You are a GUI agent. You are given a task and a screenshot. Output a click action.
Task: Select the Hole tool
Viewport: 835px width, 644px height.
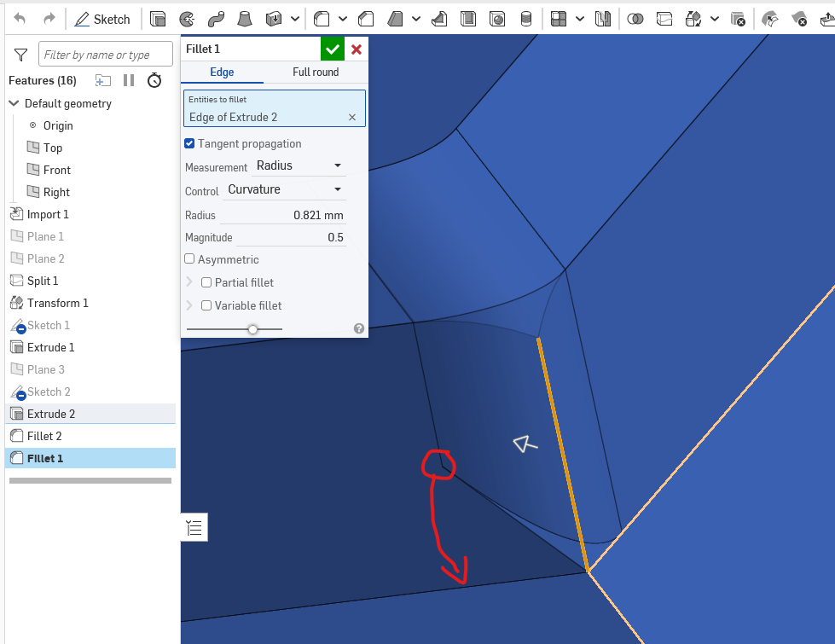pos(497,19)
